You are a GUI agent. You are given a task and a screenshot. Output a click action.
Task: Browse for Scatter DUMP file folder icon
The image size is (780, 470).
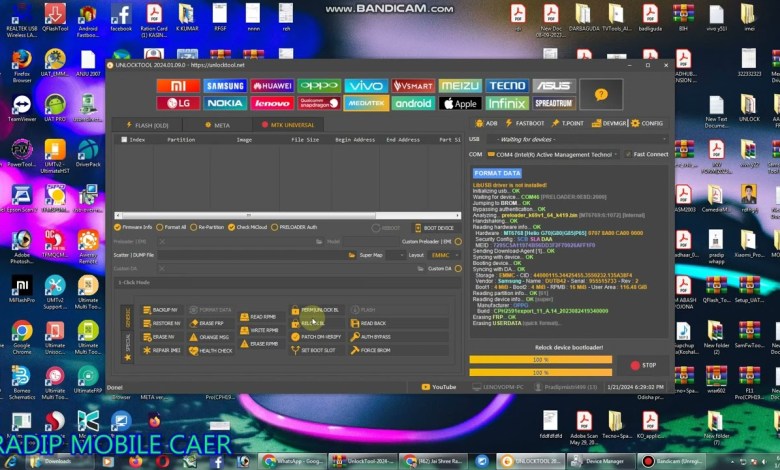point(352,255)
